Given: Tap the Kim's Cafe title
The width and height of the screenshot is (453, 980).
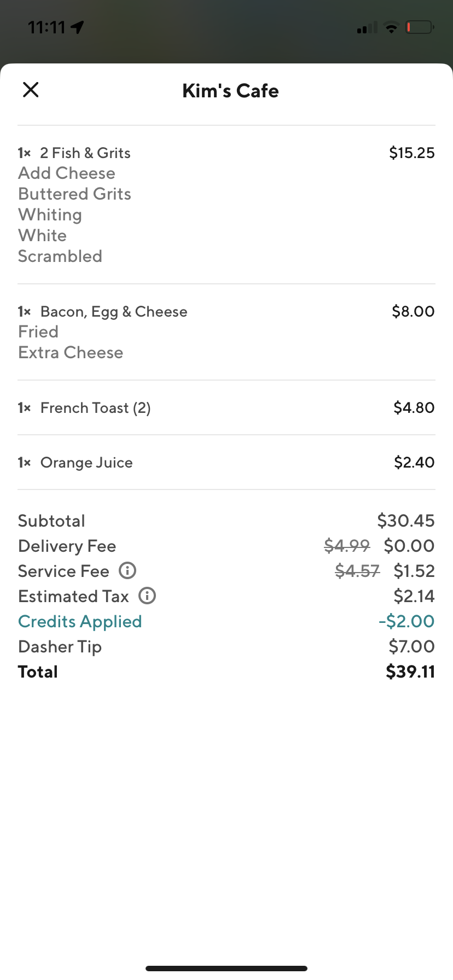Looking at the screenshot, I should tap(230, 91).
